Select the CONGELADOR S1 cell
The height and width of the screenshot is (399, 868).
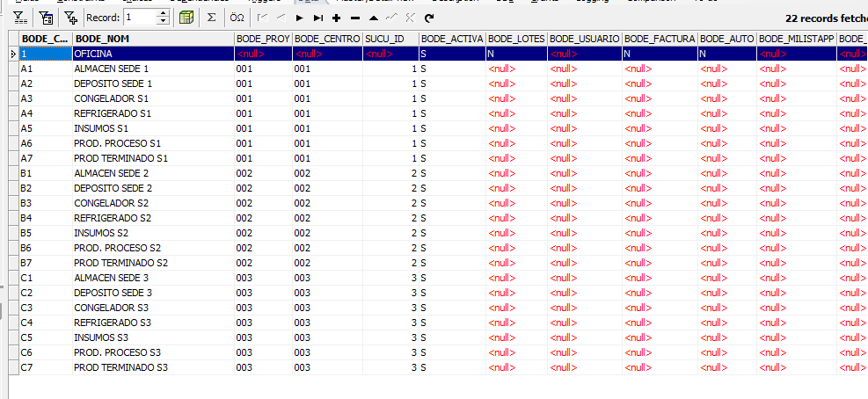tap(153, 98)
